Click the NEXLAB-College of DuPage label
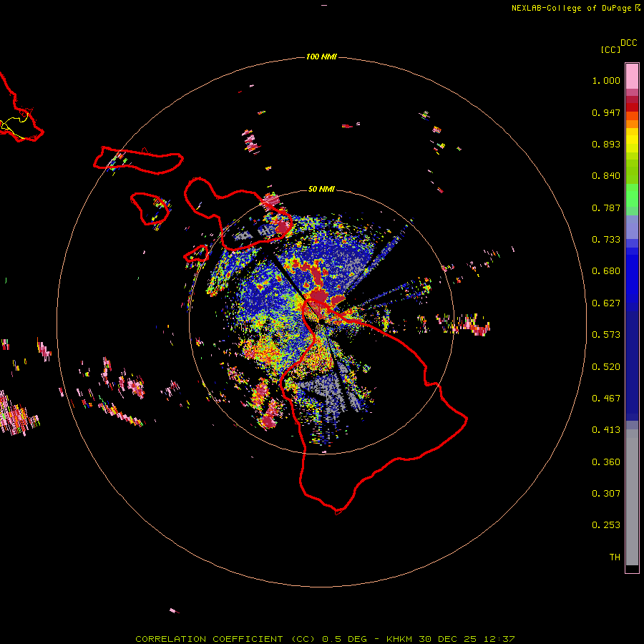 (x=575, y=8)
